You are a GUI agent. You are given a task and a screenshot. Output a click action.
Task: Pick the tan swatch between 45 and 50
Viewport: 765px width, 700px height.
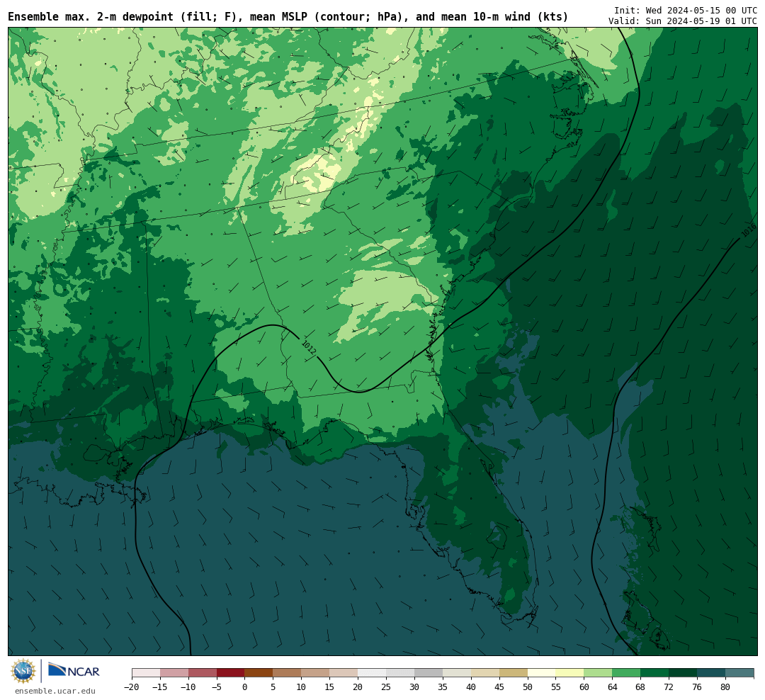[514, 673]
